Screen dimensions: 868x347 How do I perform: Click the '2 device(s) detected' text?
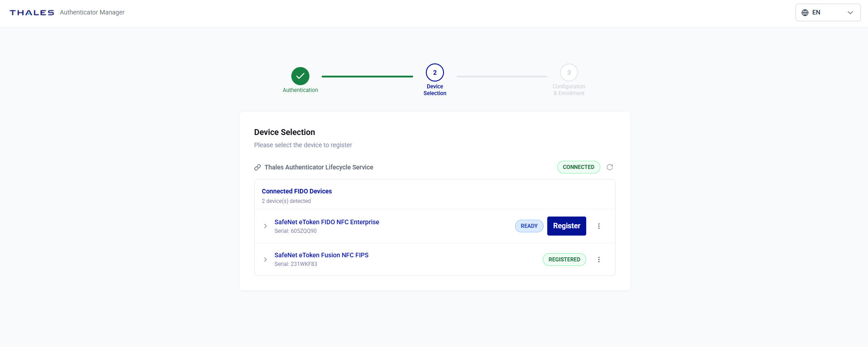tap(286, 201)
